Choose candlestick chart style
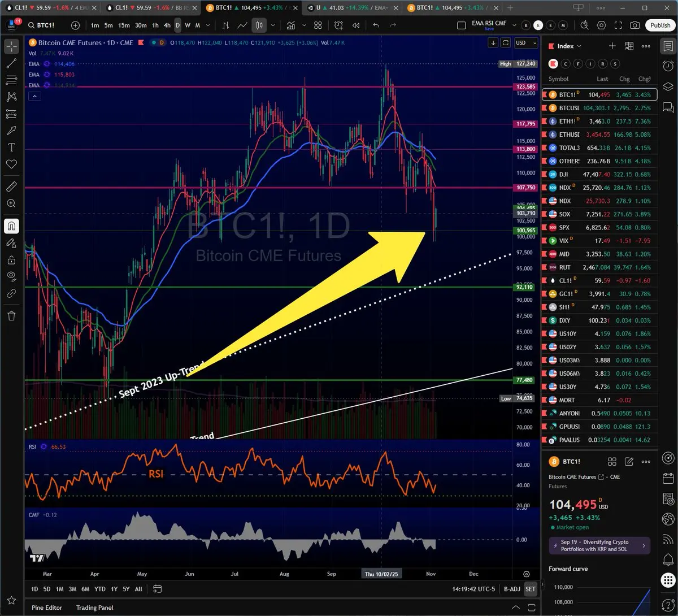678x616 pixels. tap(259, 25)
